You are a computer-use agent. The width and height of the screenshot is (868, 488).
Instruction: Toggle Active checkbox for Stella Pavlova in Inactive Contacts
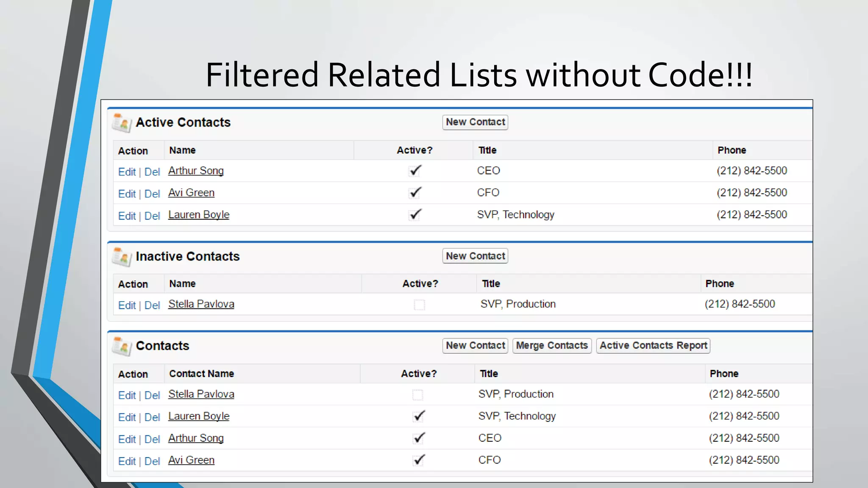pyautogui.click(x=419, y=305)
